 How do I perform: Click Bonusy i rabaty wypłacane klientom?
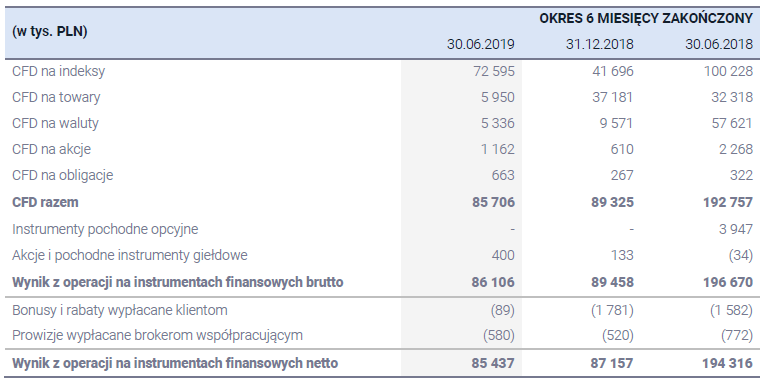120,310
